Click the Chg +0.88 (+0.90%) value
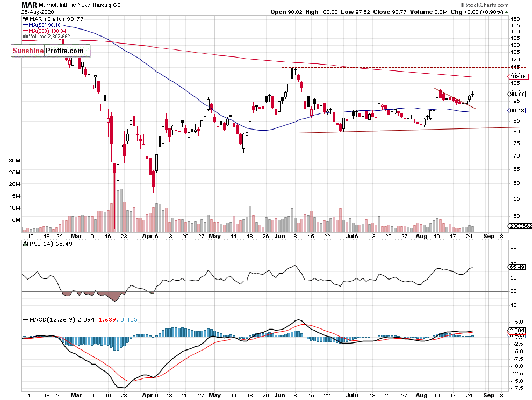The height and width of the screenshot is (400, 532). [477, 12]
